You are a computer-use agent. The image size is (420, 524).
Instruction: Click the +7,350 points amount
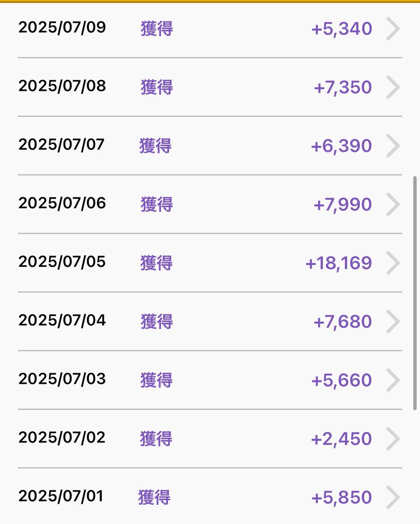pos(343,87)
